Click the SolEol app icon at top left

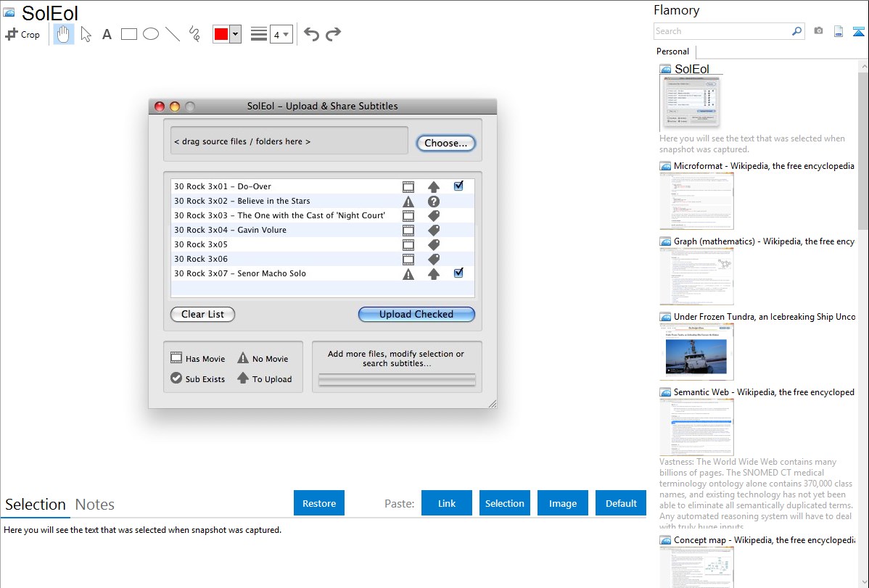point(9,12)
